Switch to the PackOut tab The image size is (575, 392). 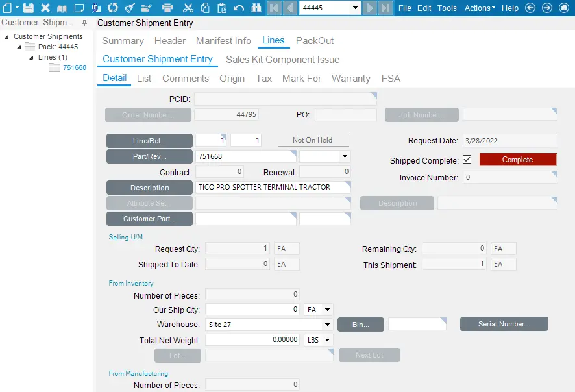(x=315, y=41)
